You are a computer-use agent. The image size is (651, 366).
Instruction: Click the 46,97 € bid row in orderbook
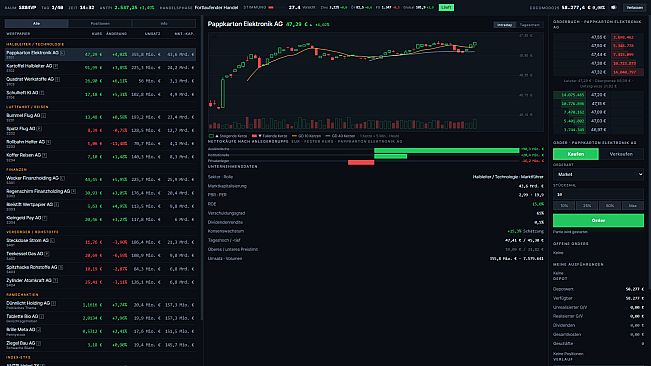pyautogui.click(x=598, y=130)
